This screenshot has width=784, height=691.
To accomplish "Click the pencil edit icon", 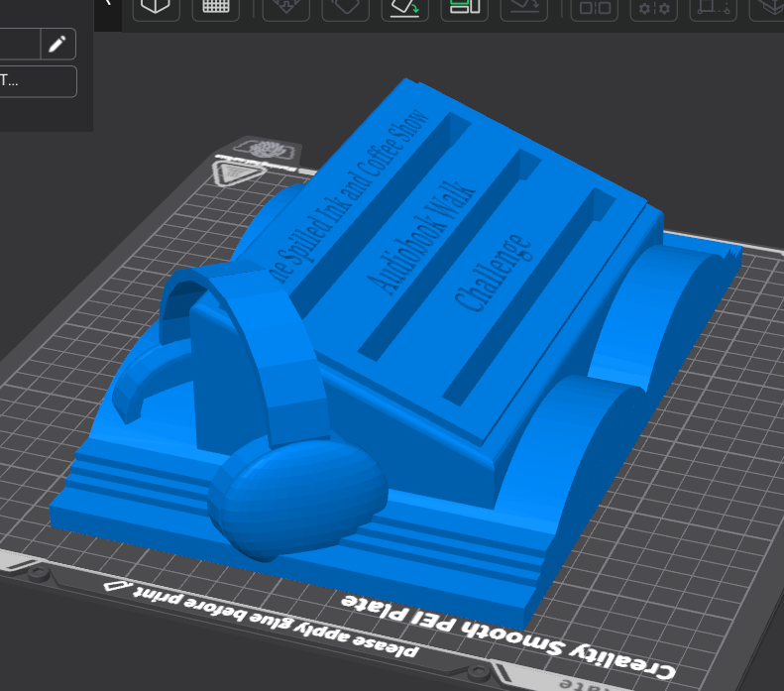I will (57, 44).
